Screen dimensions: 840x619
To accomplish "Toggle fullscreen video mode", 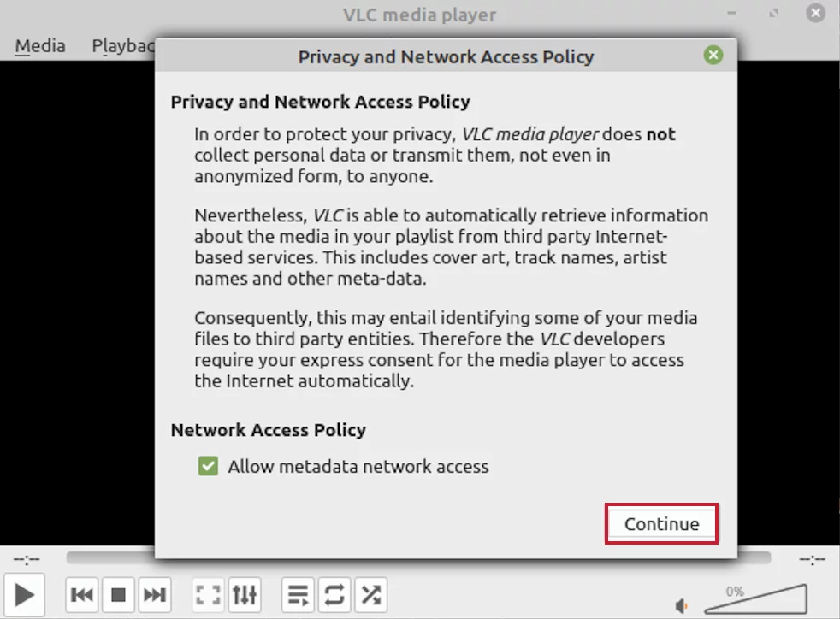I will (208, 594).
